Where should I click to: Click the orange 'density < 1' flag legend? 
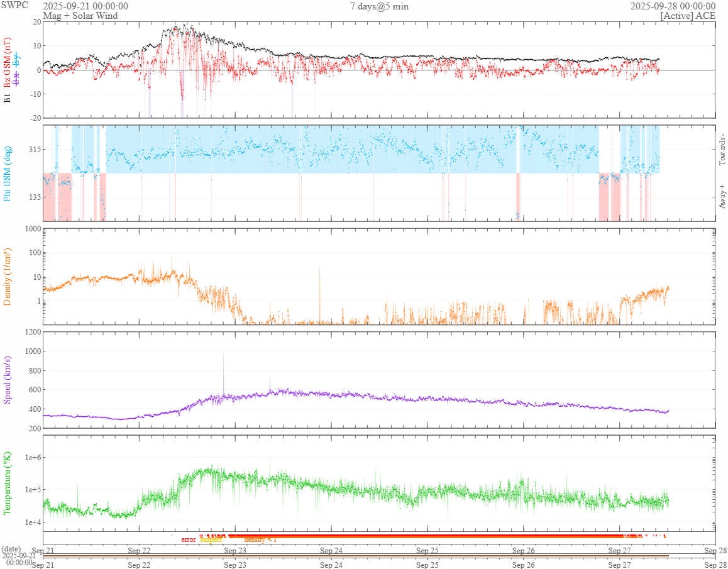(x=260, y=539)
